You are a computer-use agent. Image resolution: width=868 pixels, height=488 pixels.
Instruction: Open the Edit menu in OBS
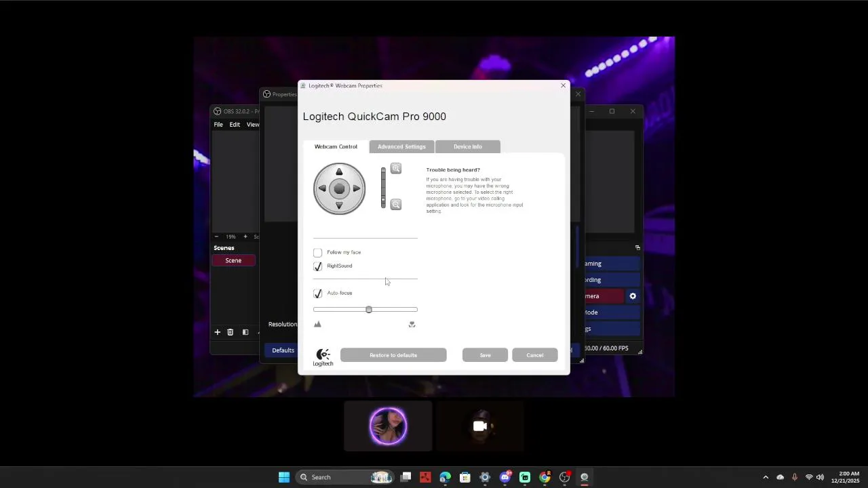coord(235,125)
